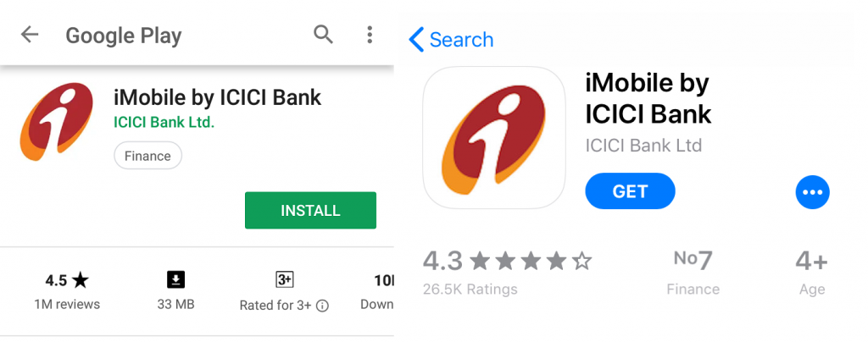Viewport: 868px width, 342px height.
Task: View the 4+ Age rating info
Action: pyautogui.click(x=811, y=273)
